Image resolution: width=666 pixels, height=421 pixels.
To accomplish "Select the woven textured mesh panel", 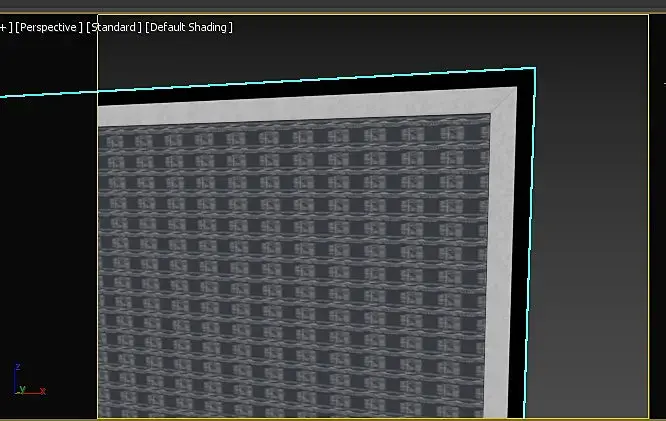I will coord(293,268).
